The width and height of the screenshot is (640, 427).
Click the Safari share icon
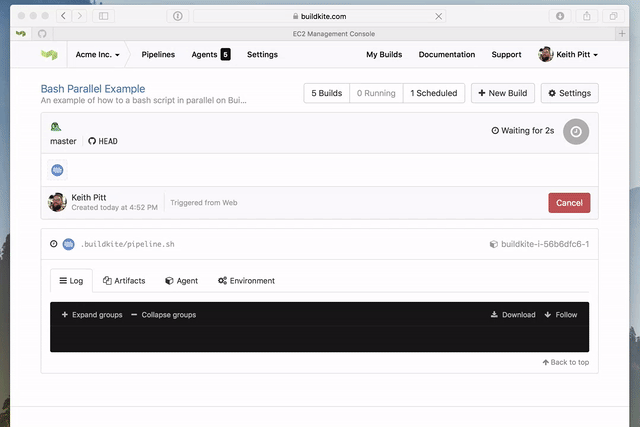point(587,16)
